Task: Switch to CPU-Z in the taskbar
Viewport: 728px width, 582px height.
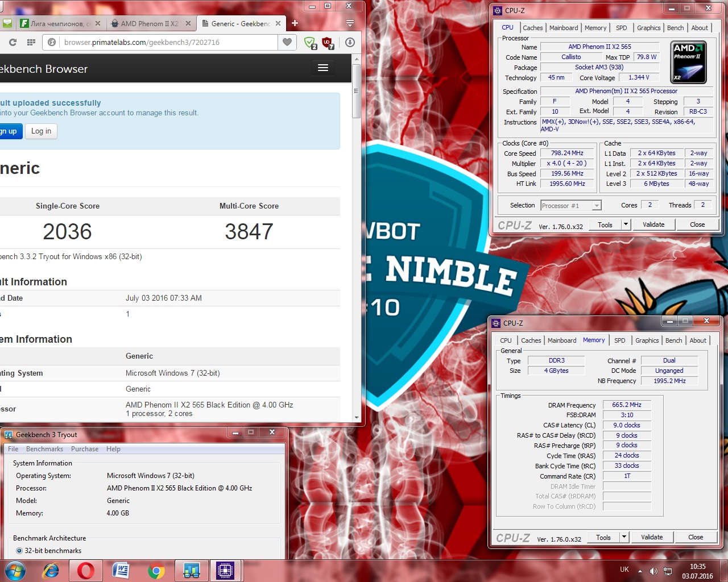Action: pos(226,571)
